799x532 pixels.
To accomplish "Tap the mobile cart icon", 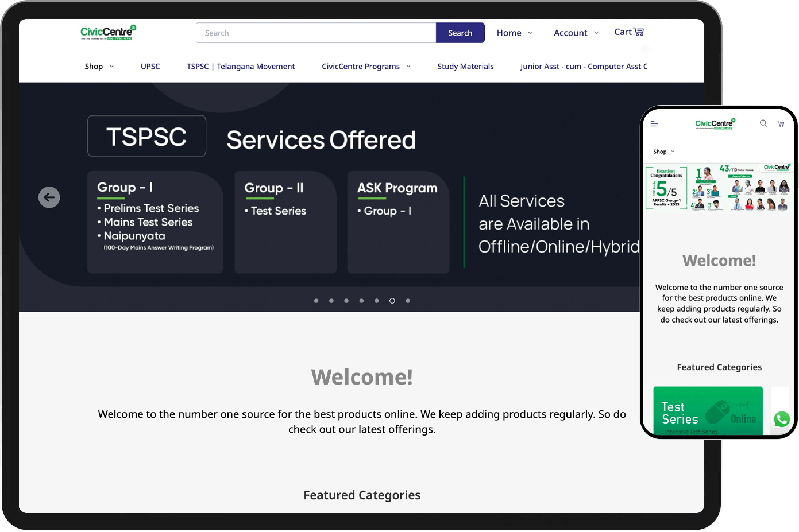I will [x=781, y=124].
